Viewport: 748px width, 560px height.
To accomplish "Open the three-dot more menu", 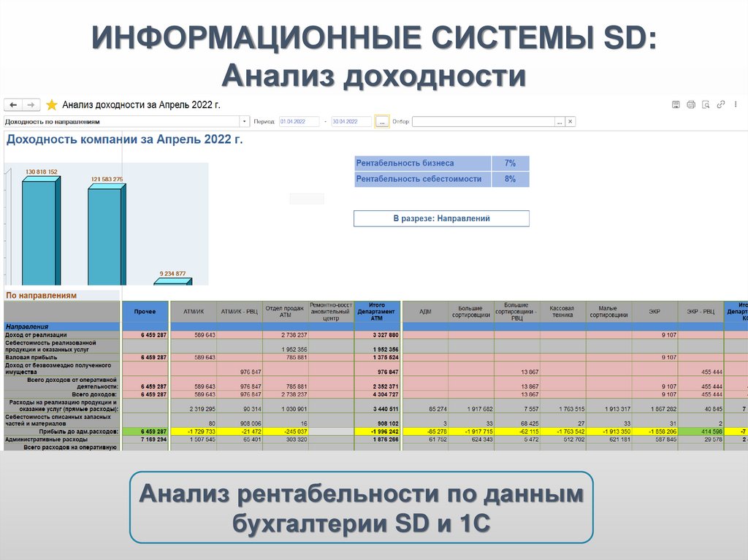I will (x=736, y=104).
